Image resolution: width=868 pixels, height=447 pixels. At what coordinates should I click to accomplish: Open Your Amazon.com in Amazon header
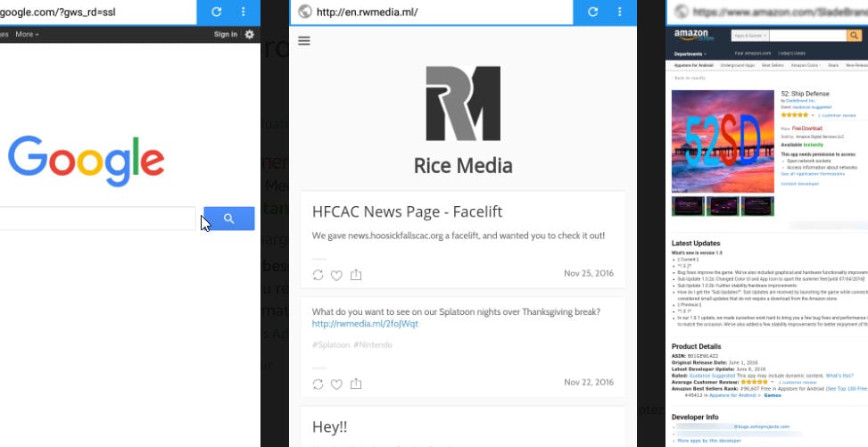click(752, 54)
